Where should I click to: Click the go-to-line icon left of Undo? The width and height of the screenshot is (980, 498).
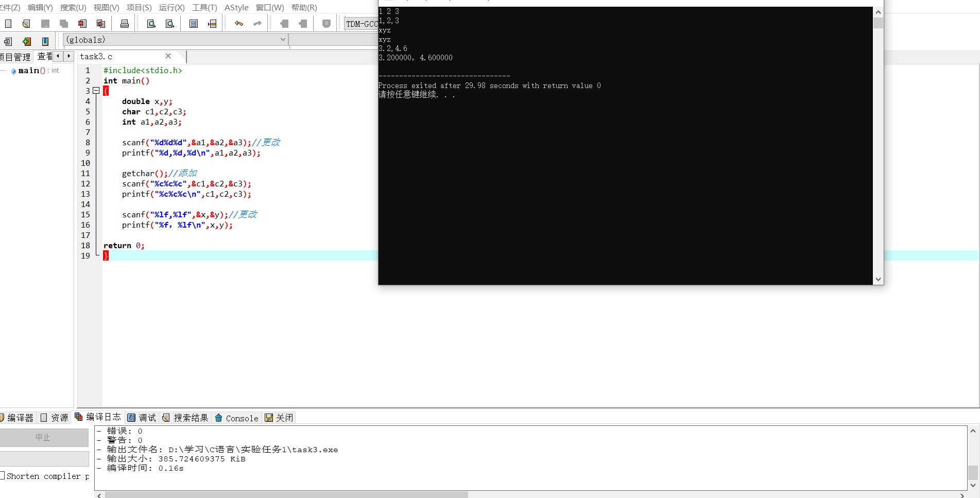[x=212, y=24]
